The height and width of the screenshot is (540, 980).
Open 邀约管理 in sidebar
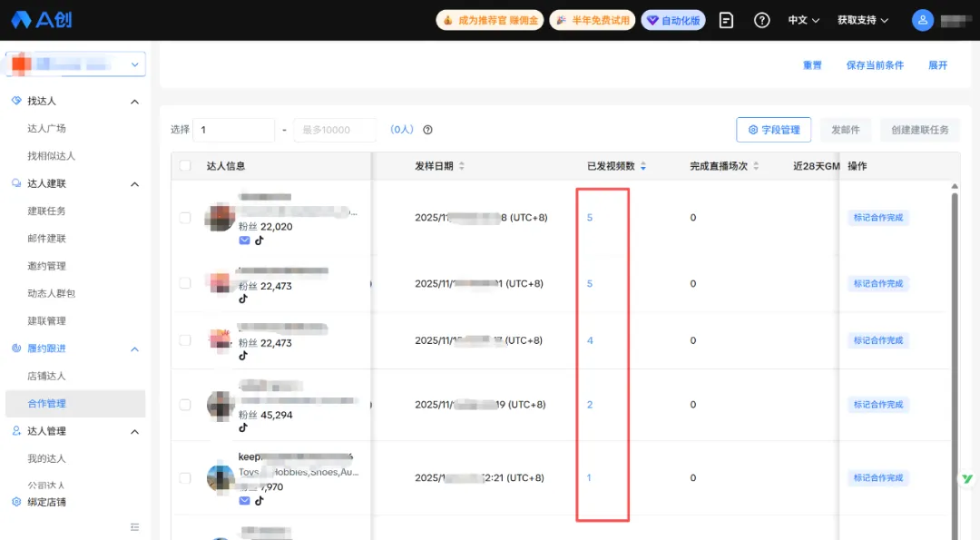tap(46, 266)
